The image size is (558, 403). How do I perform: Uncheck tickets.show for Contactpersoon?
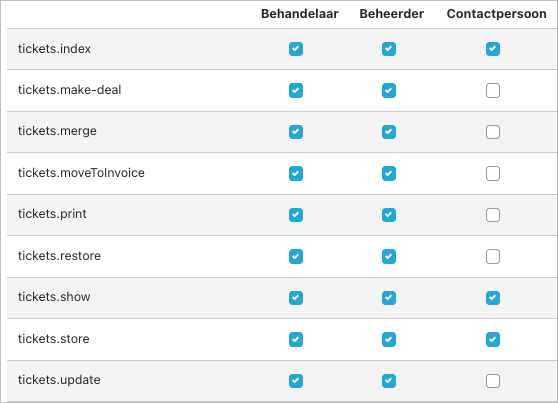(x=493, y=298)
